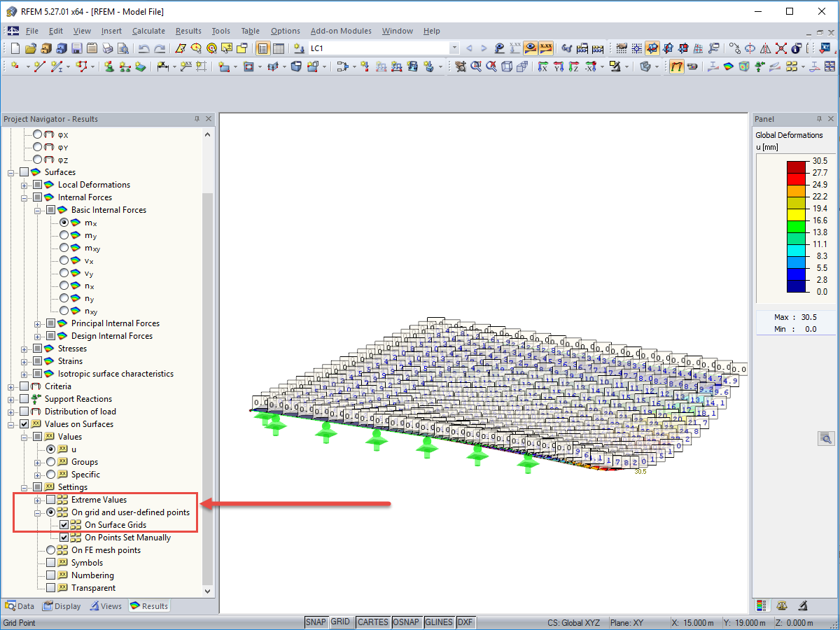Toggle the deformation display icon
840x630 pixels.
pyautogui.click(x=677, y=66)
